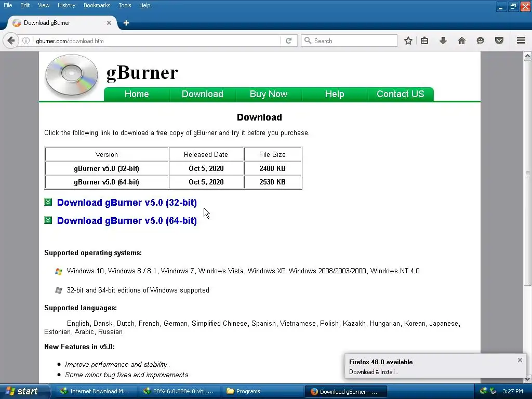Open the View menu
The height and width of the screenshot is (399, 532).
[44, 5]
